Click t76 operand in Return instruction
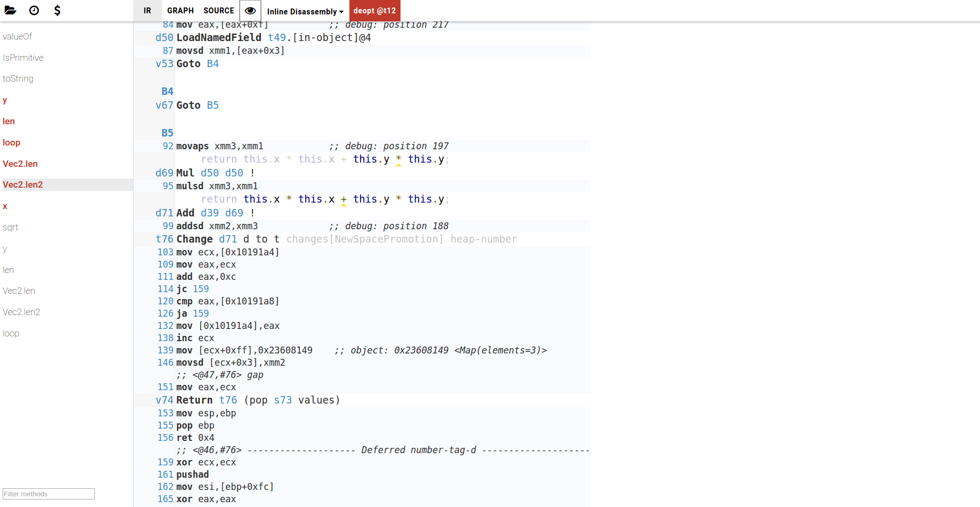980x507 pixels. pos(228,400)
